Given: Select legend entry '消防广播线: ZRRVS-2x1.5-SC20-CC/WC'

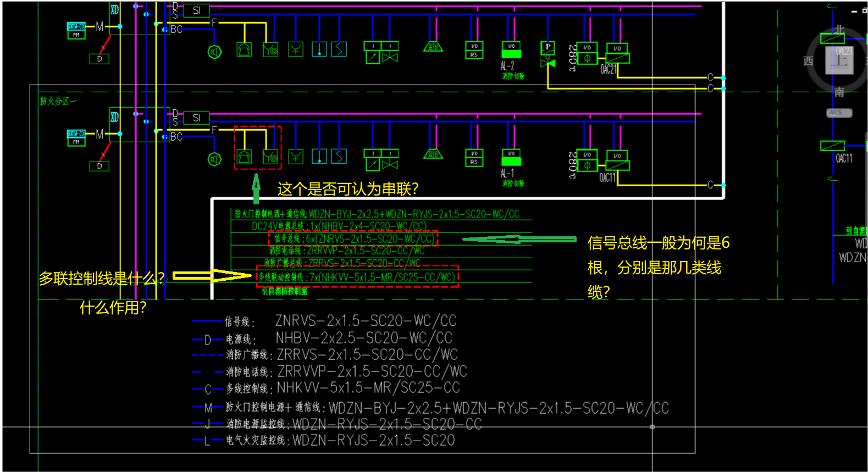Looking at the screenshot, I should pos(325,355).
